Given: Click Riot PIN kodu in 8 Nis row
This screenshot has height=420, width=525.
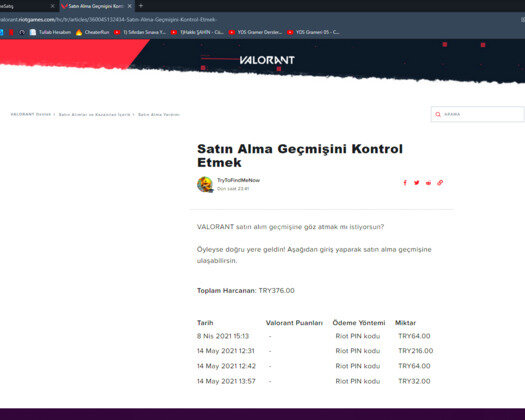Looking at the screenshot, I should pyautogui.click(x=358, y=336).
